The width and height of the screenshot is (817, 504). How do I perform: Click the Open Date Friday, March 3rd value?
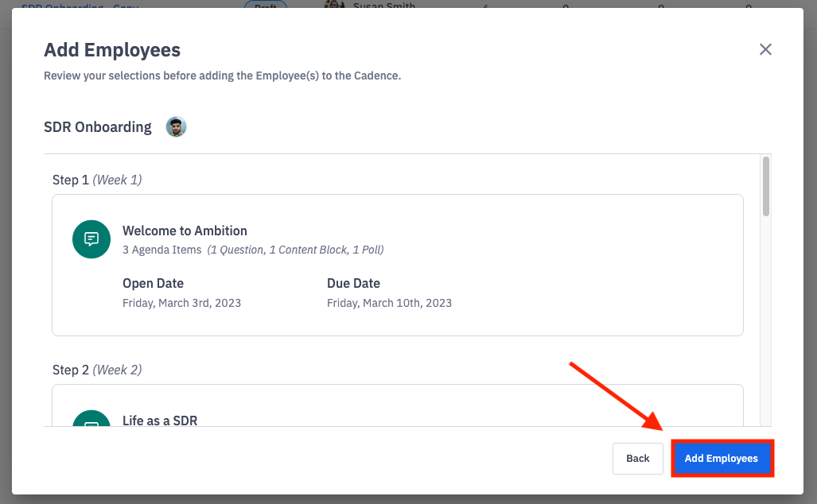(x=181, y=303)
